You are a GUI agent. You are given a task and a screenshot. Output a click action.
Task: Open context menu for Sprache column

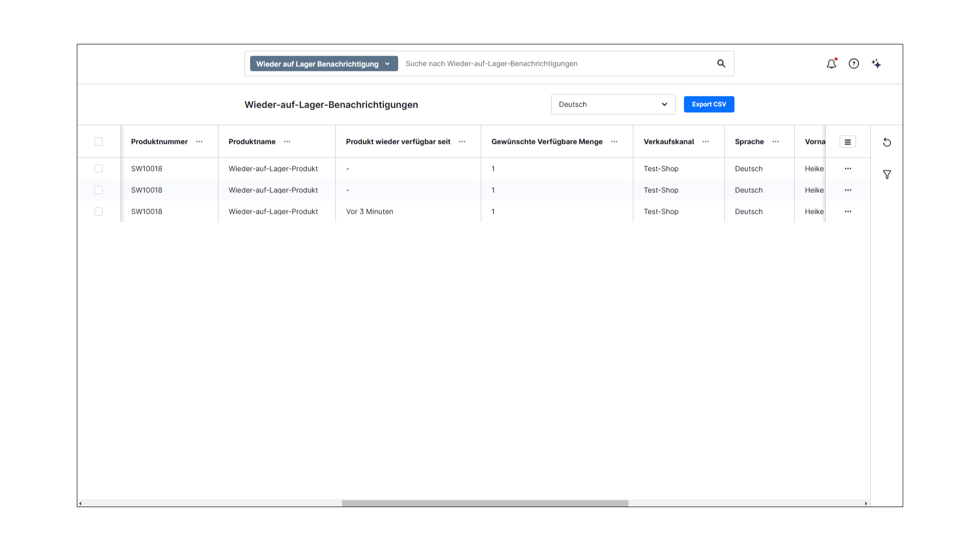pos(775,142)
